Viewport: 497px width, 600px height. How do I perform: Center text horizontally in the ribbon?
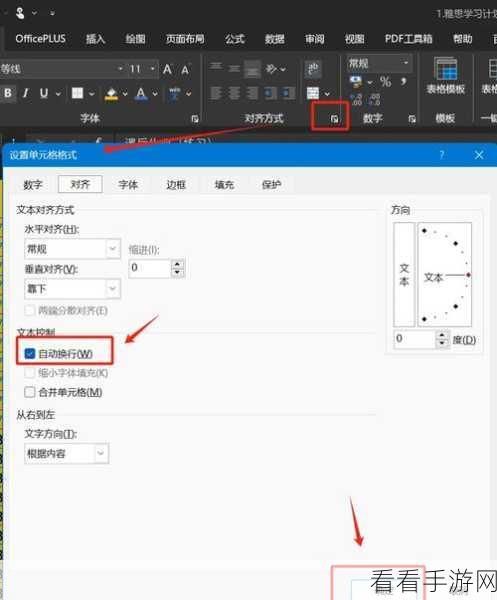coord(234,93)
